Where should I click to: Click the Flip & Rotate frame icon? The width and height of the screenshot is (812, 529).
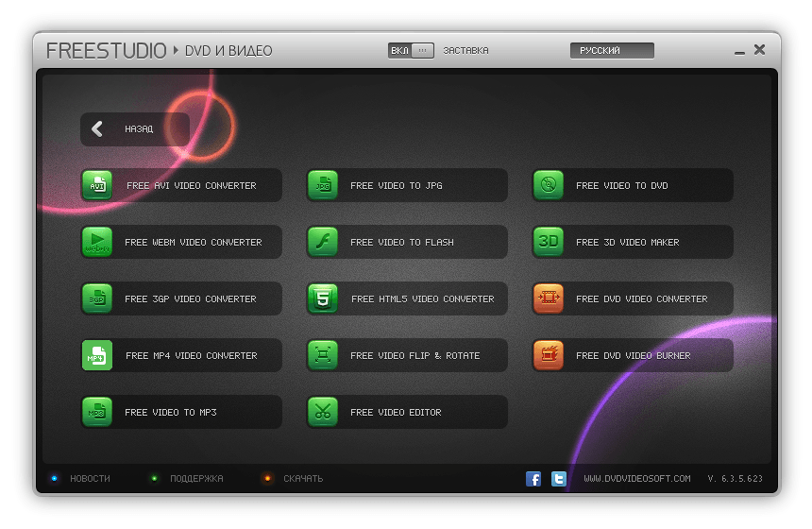coord(323,355)
